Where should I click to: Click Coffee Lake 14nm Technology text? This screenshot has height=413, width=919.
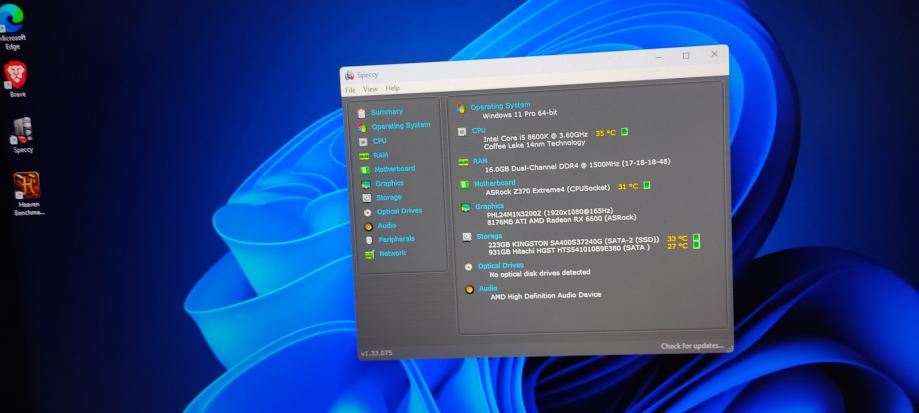pos(535,144)
